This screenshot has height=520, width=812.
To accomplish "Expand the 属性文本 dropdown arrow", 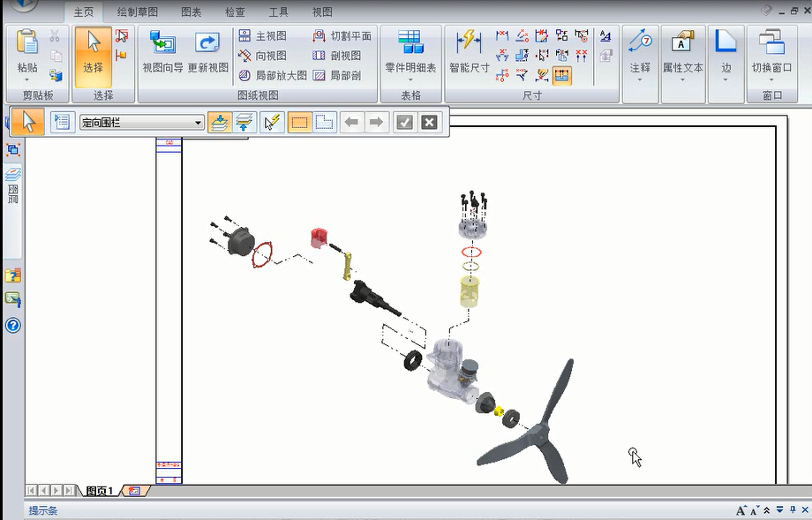I will 682,80.
